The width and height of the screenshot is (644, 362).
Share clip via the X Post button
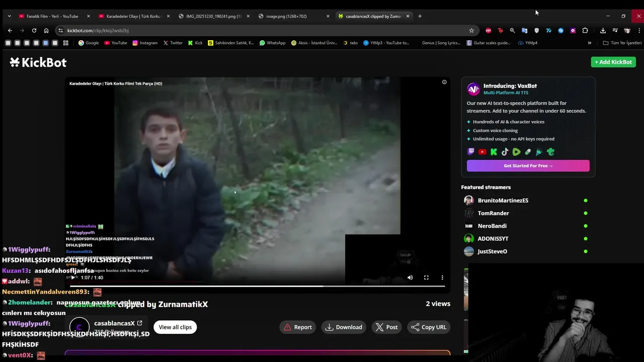[x=386, y=327]
